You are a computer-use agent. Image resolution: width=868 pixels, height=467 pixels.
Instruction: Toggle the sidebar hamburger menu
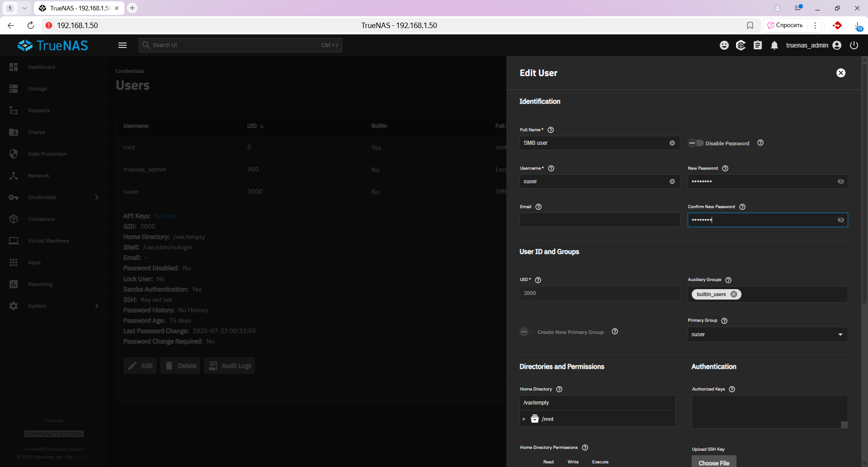pos(123,45)
